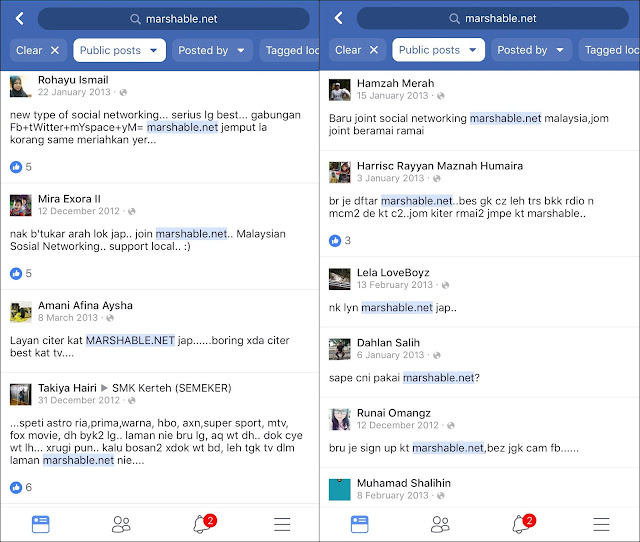Tap the back arrow in the left screen
The height and width of the screenshot is (542, 640).
click(x=19, y=18)
